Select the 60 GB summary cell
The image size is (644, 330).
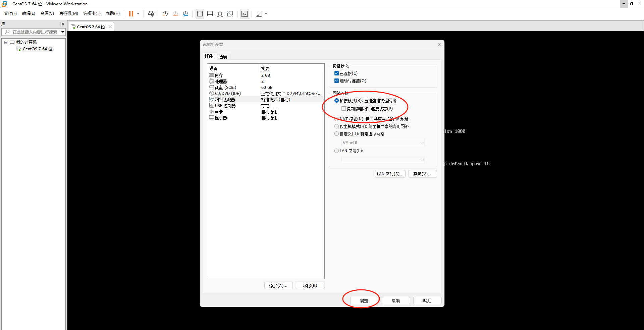coord(267,88)
